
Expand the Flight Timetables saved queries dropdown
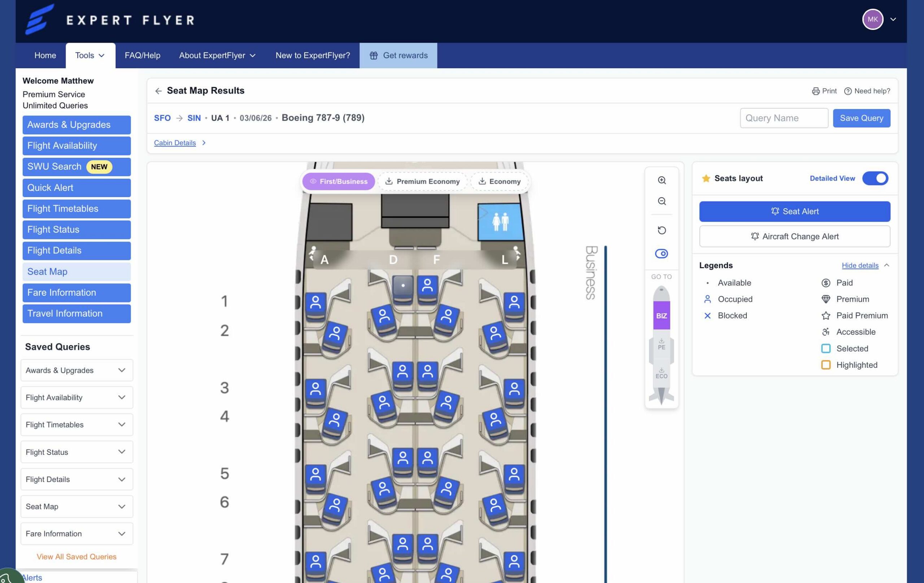click(77, 425)
